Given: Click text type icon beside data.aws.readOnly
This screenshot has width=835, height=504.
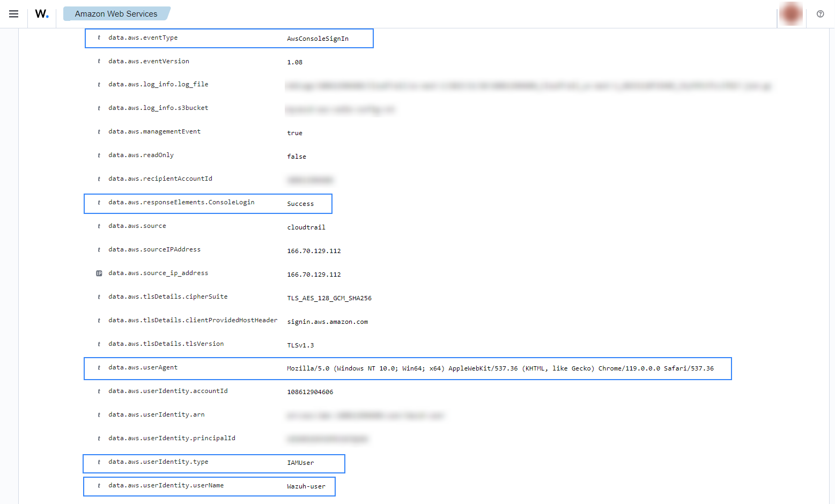Looking at the screenshot, I should pos(99,155).
